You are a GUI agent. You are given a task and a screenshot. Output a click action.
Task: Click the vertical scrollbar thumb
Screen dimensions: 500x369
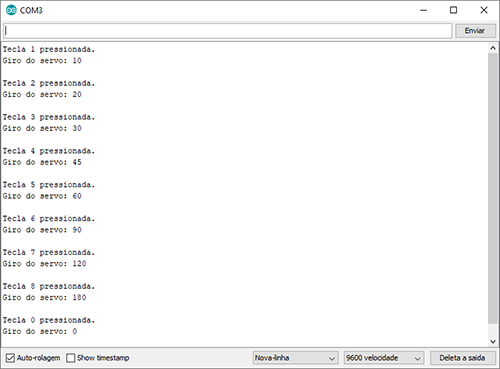tap(493, 188)
